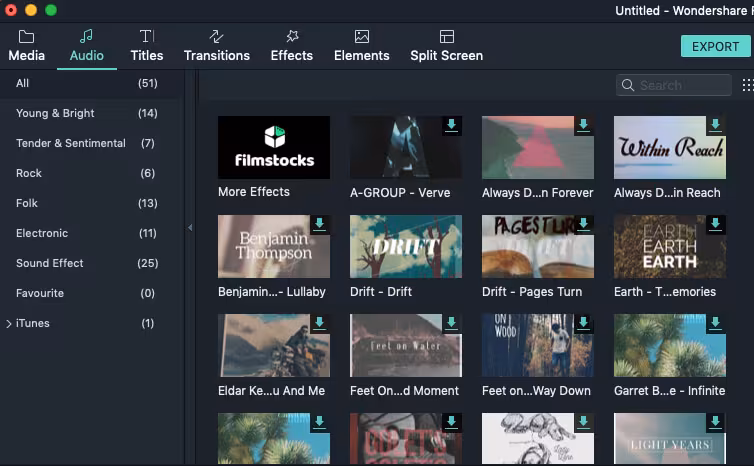Download the Feet On...d Moment track
This screenshot has width=754, height=466.
tap(452, 324)
